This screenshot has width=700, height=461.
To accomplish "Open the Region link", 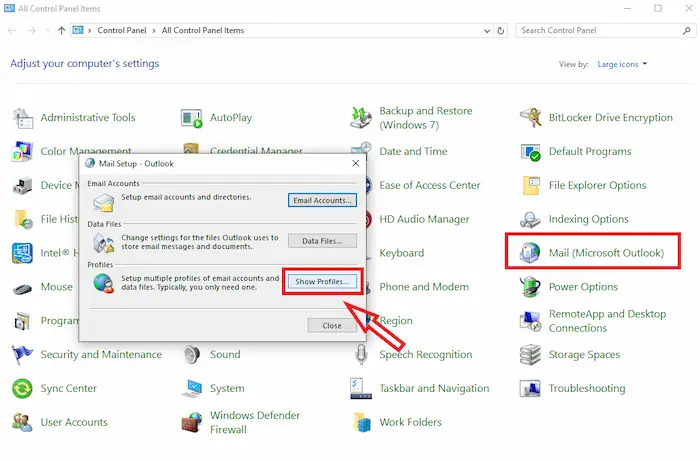I will coord(396,321).
